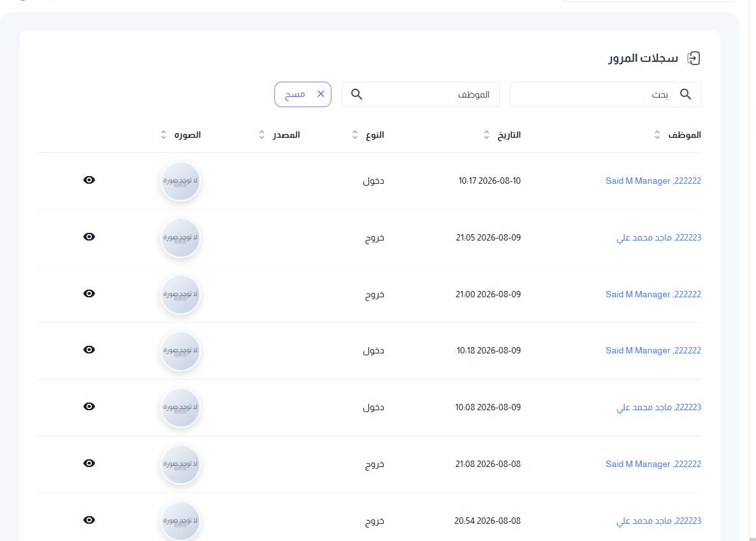Click the date cell 21:08 2026-08-08
The height and width of the screenshot is (541, 756).
pyautogui.click(x=488, y=464)
